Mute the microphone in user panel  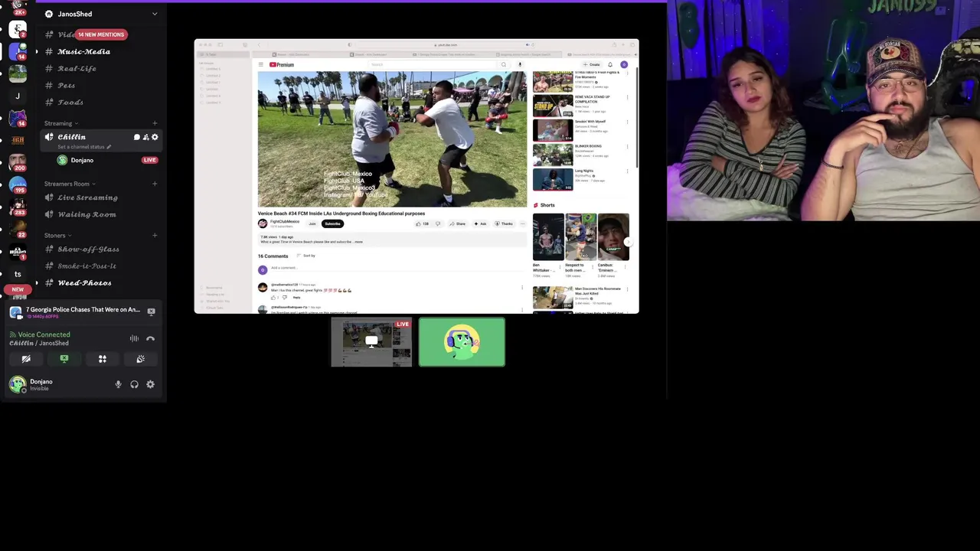tap(118, 384)
